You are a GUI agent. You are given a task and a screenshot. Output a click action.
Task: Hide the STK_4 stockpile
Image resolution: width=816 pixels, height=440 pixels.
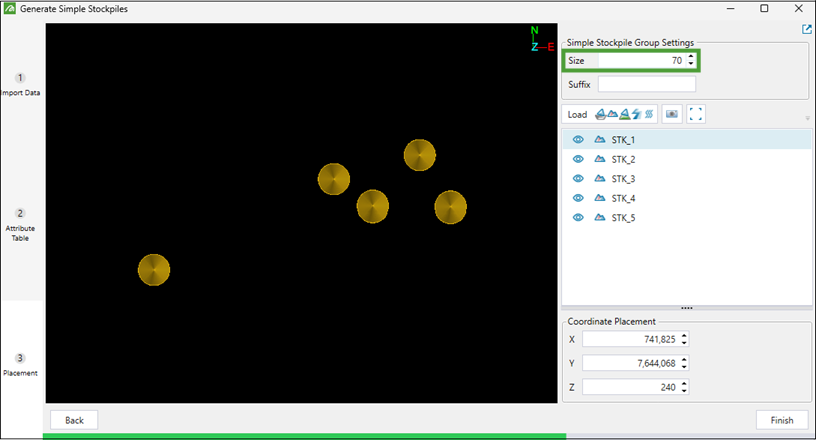pos(578,198)
